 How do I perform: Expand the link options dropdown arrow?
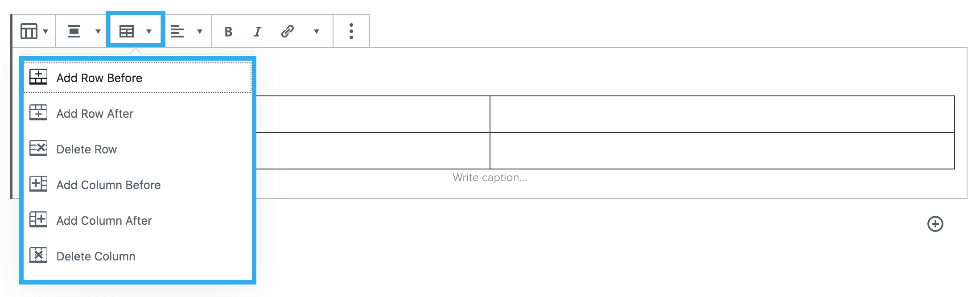317,32
